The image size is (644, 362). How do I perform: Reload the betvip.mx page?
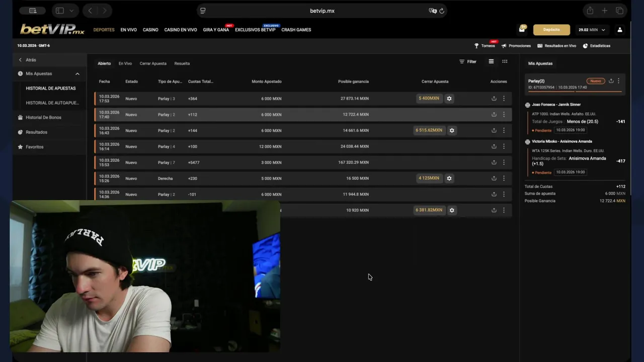coord(442,11)
